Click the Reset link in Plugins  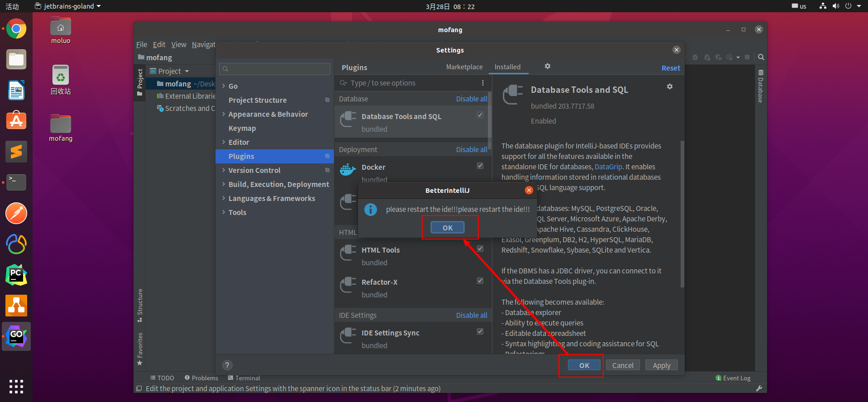671,68
